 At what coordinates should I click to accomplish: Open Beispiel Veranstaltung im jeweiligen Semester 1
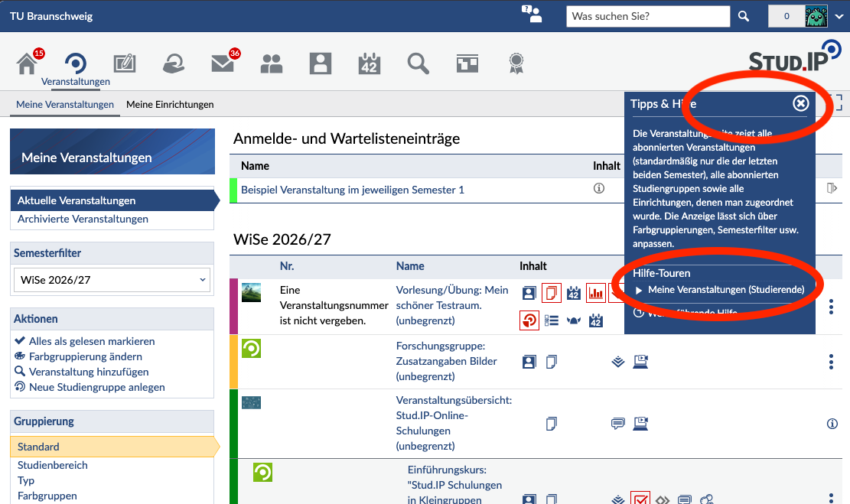tap(353, 190)
